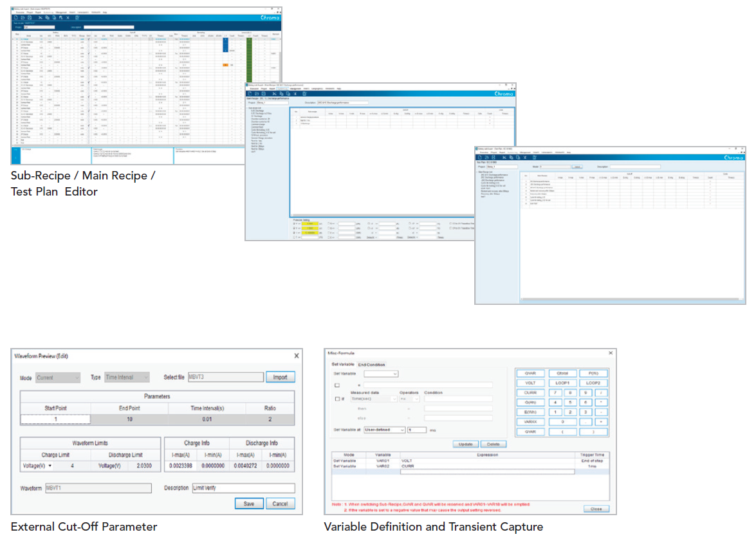The height and width of the screenshot is (548, 756).
Task: Click the Update button in Misc-Formula
Action: [466, 444]
